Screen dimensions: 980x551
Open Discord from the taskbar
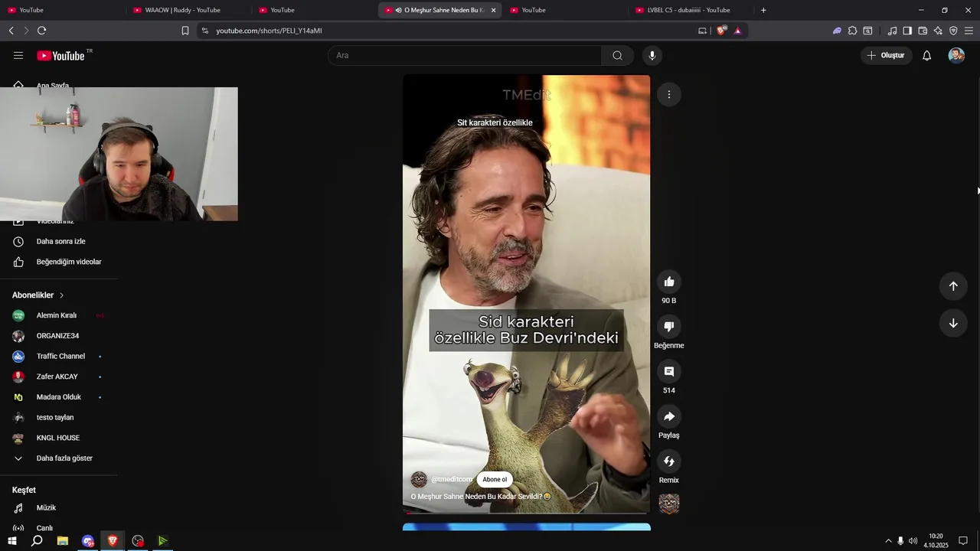(88, 541)
